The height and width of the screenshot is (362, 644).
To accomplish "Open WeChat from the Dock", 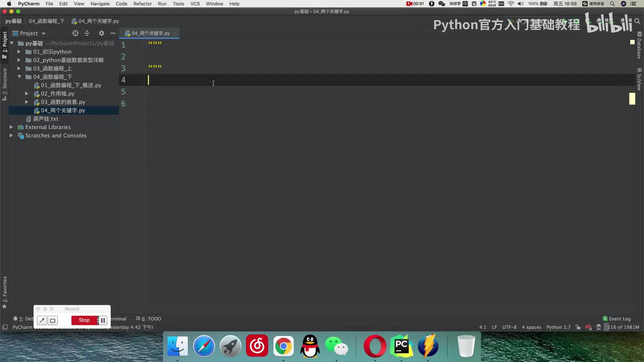I will (x=337, y=346).
